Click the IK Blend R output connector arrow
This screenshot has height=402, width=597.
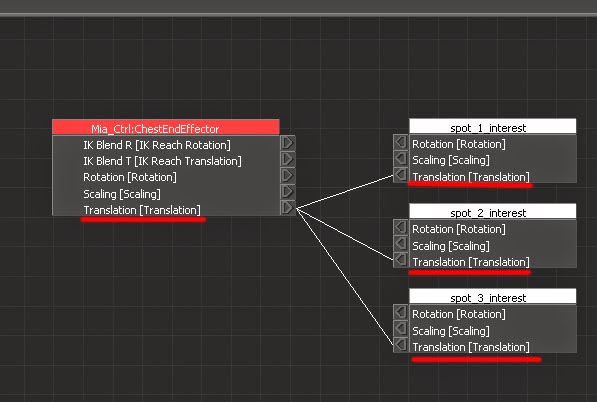287,143
